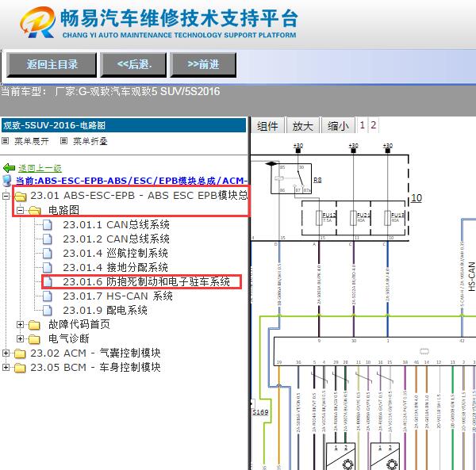Click the folder icon for 23.01 ABS-ESC-EPB

tap(21, 197)
